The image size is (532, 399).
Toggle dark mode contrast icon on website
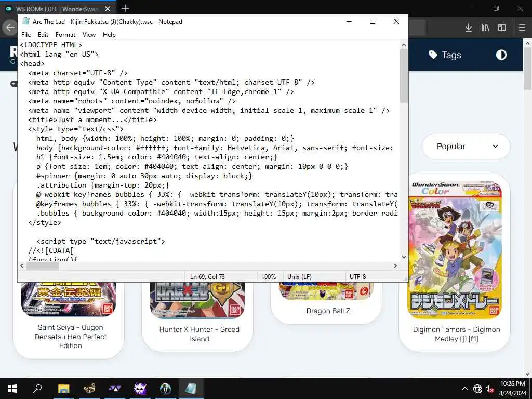501,55
